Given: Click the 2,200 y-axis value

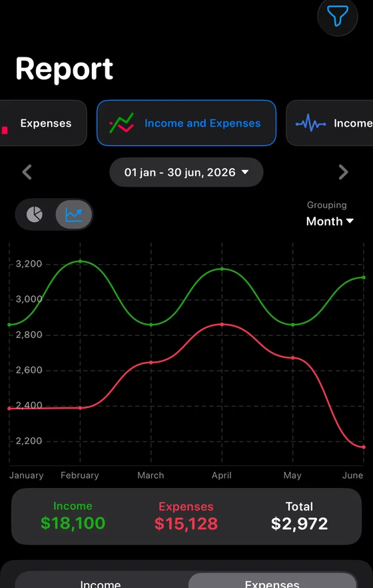Looking at the screenshot, I should (x=29, y=441).
